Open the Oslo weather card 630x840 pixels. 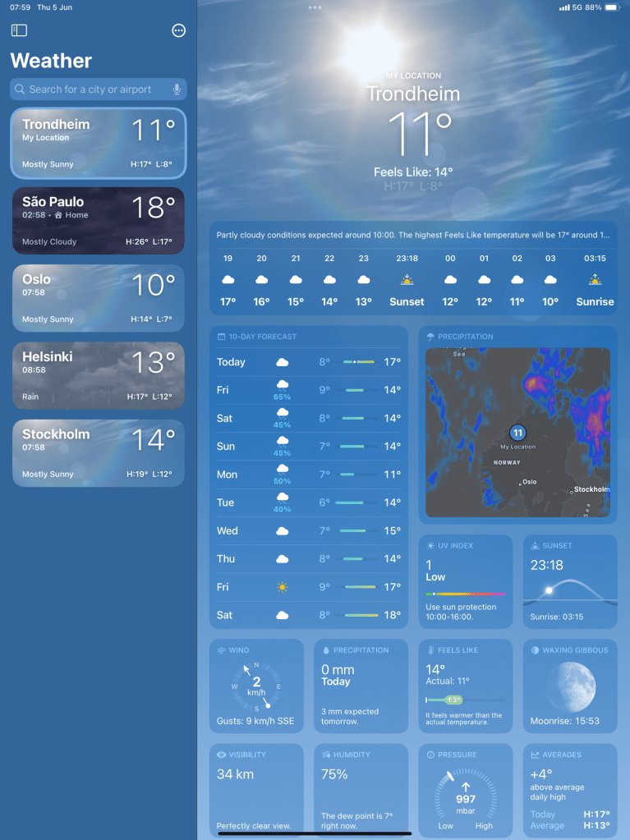[x=98, y=298]
